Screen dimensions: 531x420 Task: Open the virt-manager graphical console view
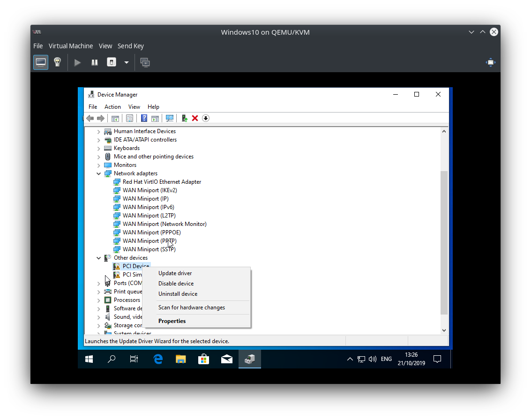click(41, 62)
